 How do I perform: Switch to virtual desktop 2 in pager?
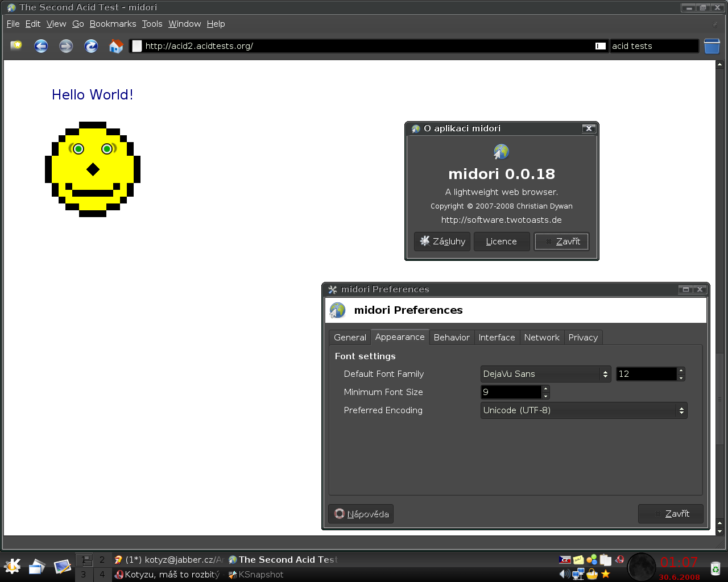(x=102, y=560)
